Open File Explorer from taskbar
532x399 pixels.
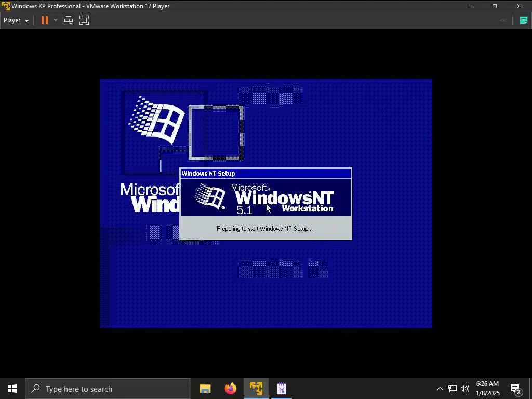tap(205, 389)
